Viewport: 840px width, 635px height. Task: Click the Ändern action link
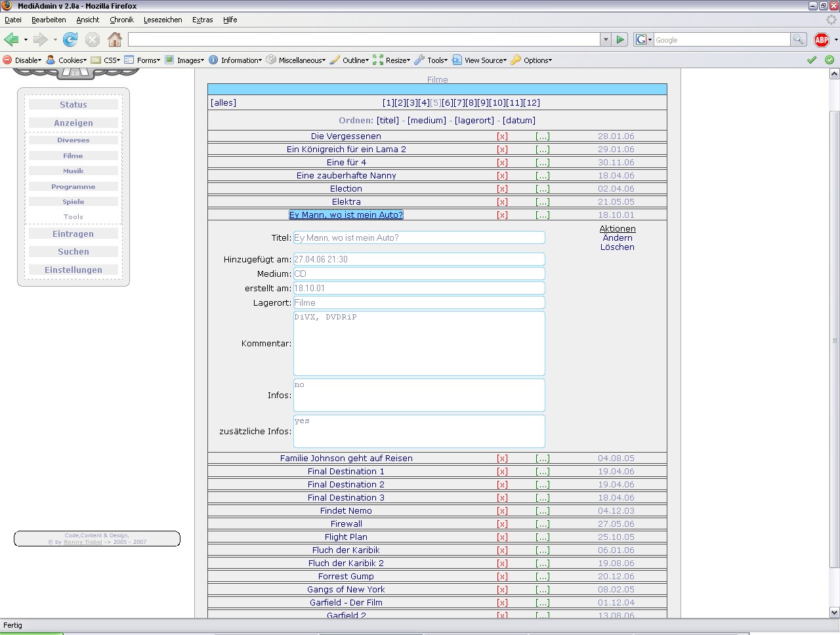[x=618, y=238]
